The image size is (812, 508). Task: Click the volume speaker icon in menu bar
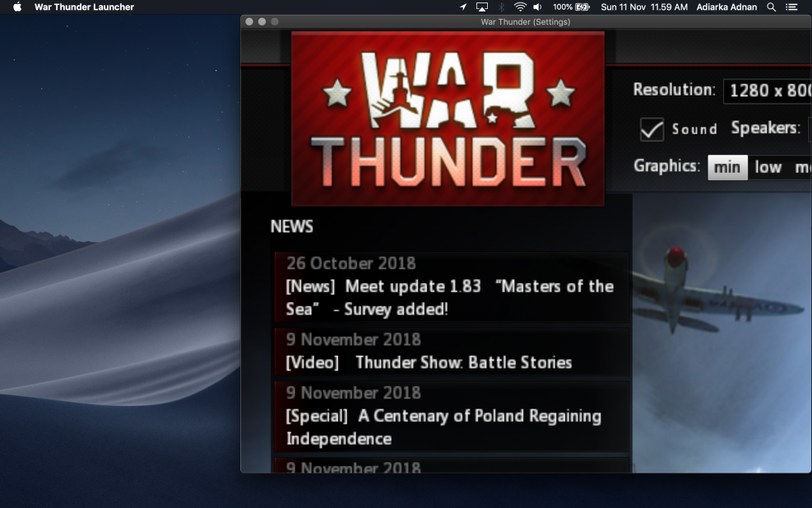point(538,7)
